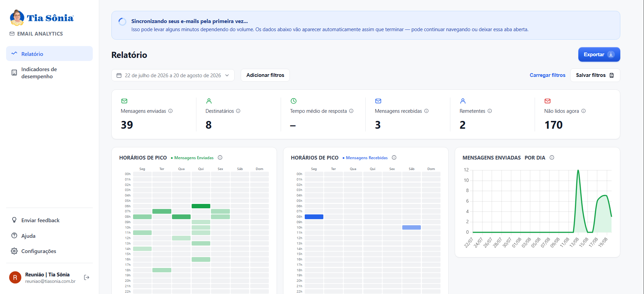Open Indicadores de desempenho page
This screenshot has width=644, height=294.
[x=49, y=73]
